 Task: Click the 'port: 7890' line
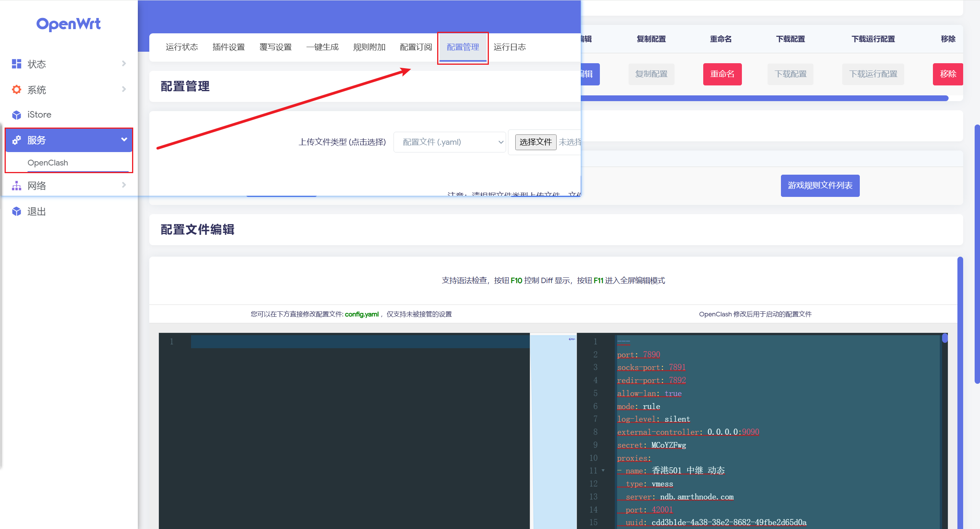coord(639,355)
